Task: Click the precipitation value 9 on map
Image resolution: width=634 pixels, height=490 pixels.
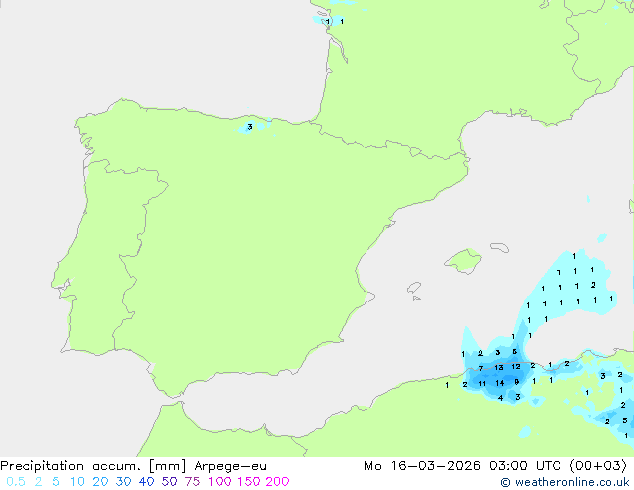Action: [517, 382]
